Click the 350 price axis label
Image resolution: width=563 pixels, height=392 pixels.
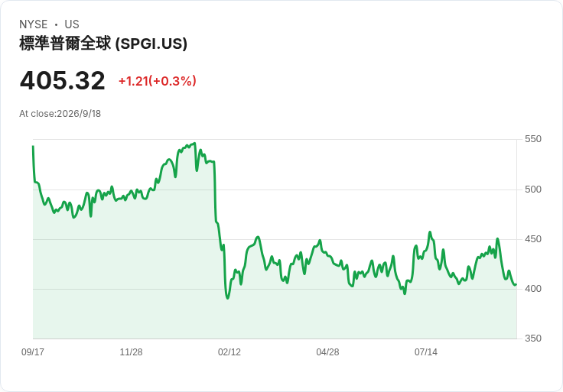[533, 339]
